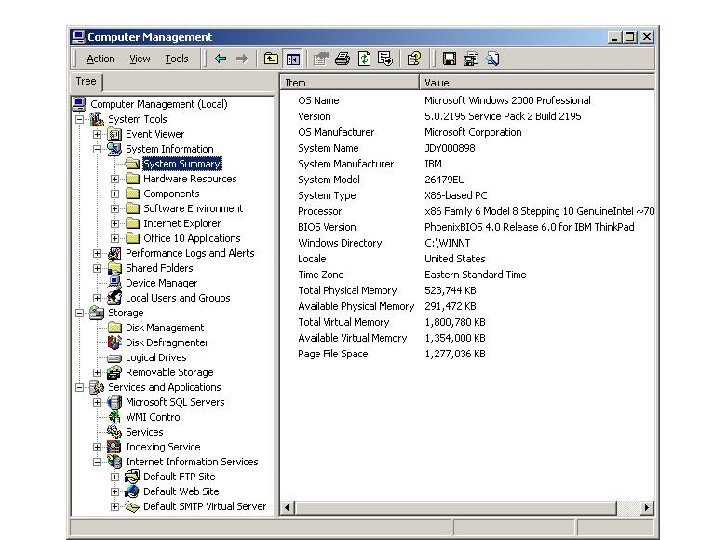
Task: Click the Up one level folder icon
Action: pyautogui.click(x=271, y=59)
